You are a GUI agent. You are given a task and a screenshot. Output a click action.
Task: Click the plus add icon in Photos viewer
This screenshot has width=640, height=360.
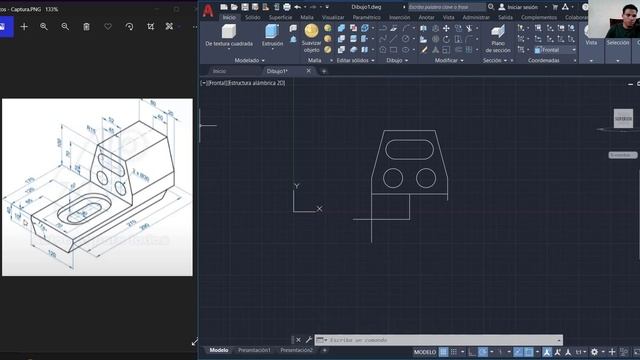tap(24, 27)
